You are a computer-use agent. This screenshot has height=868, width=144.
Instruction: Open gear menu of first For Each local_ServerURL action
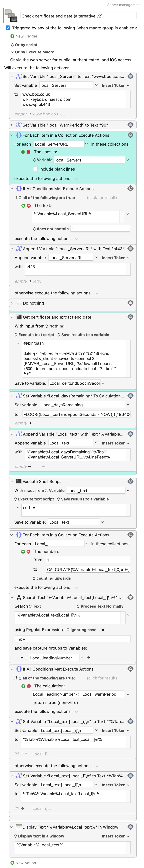click(130, 135)
